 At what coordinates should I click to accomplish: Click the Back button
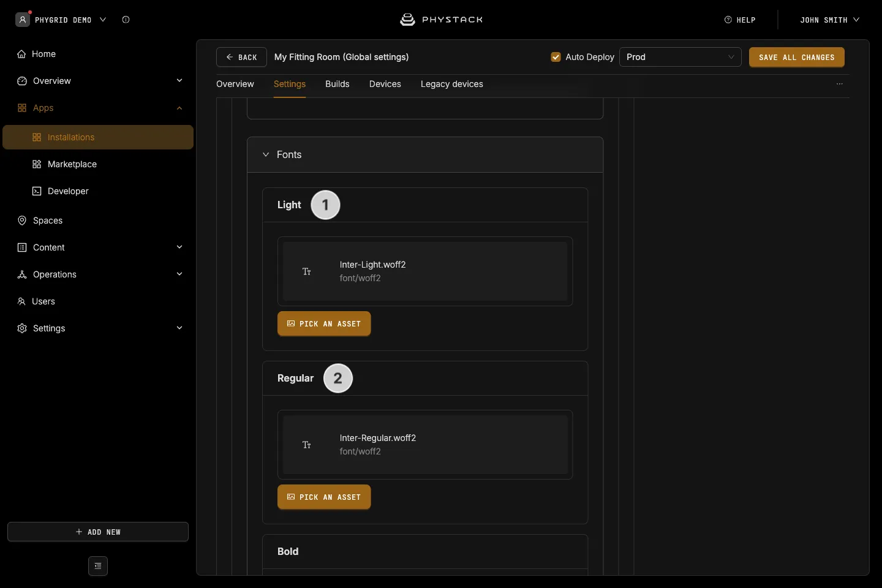[x=241, y=57]
